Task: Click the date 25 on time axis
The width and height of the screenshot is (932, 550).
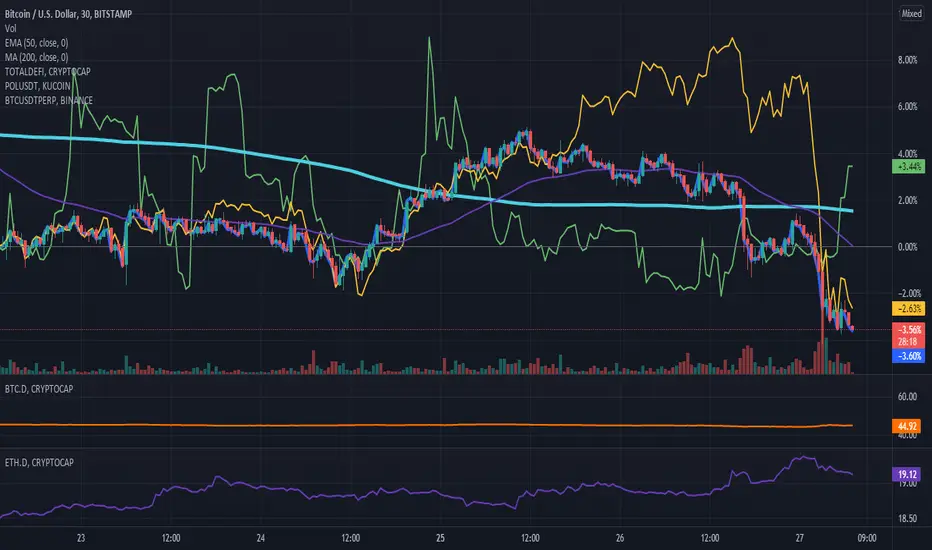Action: coord(440,538)
